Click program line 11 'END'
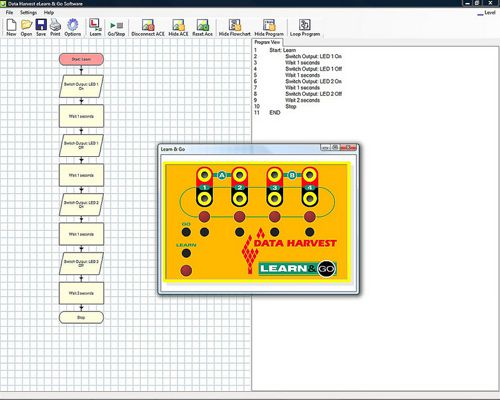Image resolution: width=500 pixels, height=400 pixels. click(275, 113)
